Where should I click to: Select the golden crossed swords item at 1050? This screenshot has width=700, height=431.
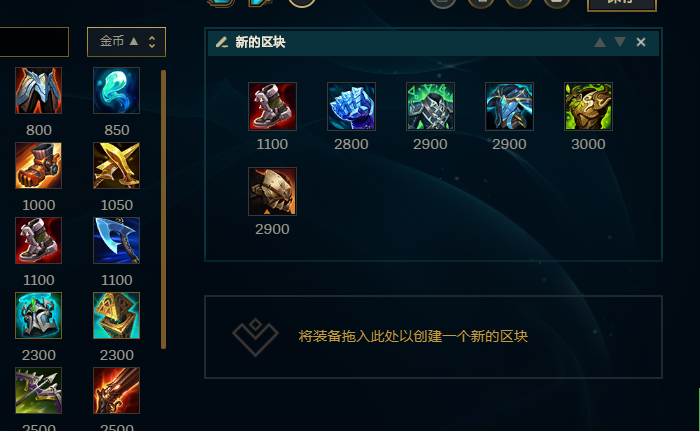click(x=117, y=165)
